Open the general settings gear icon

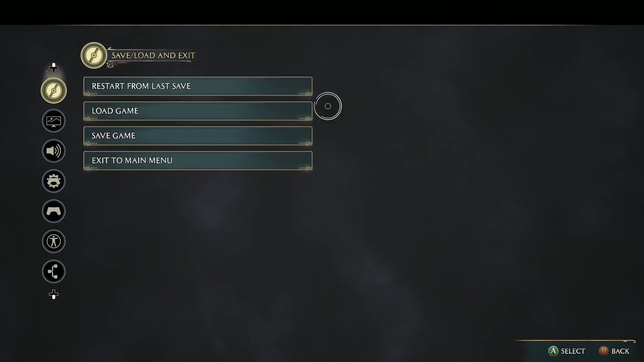pyautogui.click(x=54, y=181)
